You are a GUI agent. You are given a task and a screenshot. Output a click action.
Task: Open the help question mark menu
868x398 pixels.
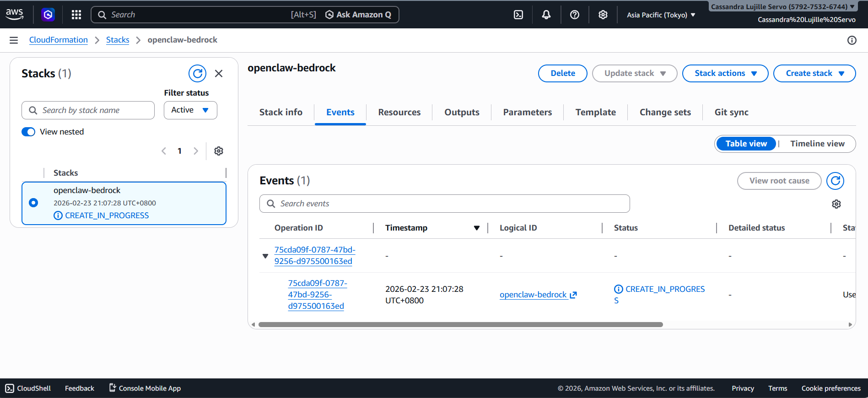[575, 15]
